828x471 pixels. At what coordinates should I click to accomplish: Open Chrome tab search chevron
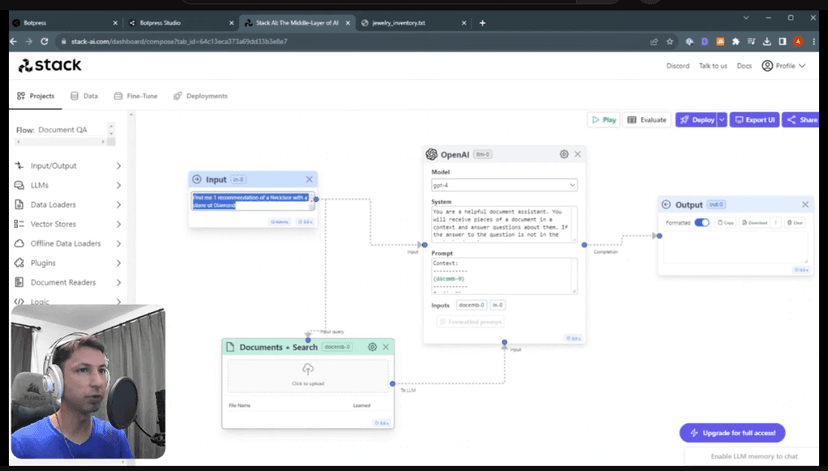pyautogui.click(x=746, y=18)
